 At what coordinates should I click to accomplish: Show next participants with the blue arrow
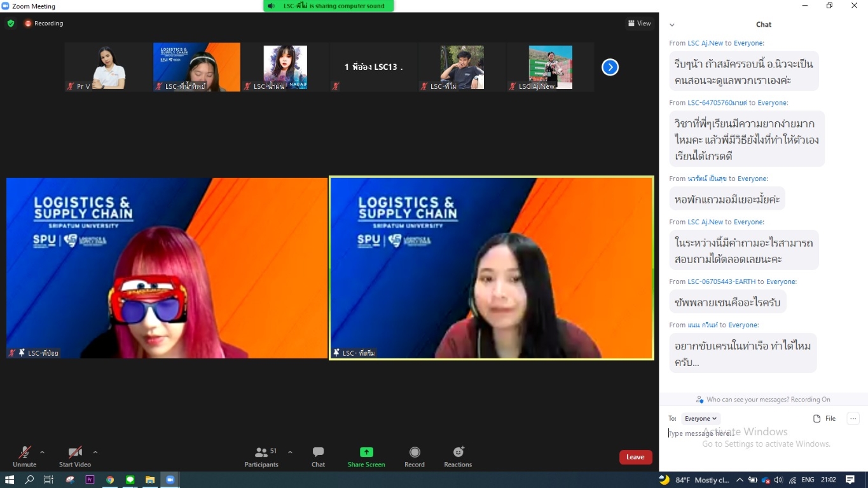coord(610,67)
